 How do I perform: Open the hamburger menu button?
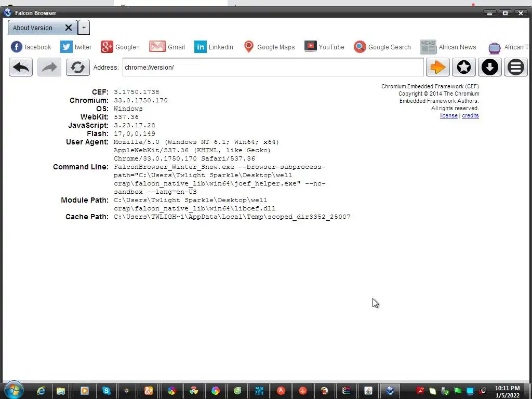pyautogui.click(x=516, y=67)
